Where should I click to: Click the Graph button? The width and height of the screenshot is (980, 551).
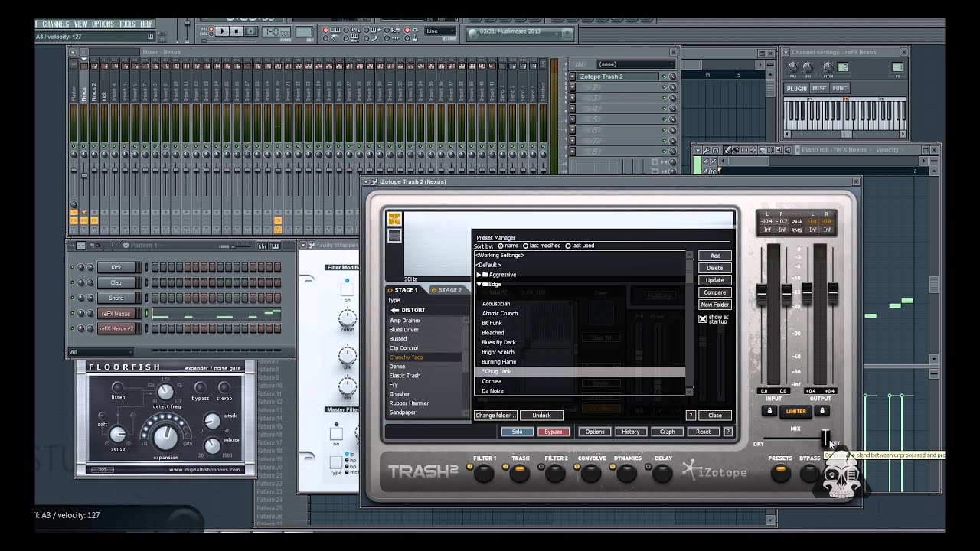click(668, 432)
